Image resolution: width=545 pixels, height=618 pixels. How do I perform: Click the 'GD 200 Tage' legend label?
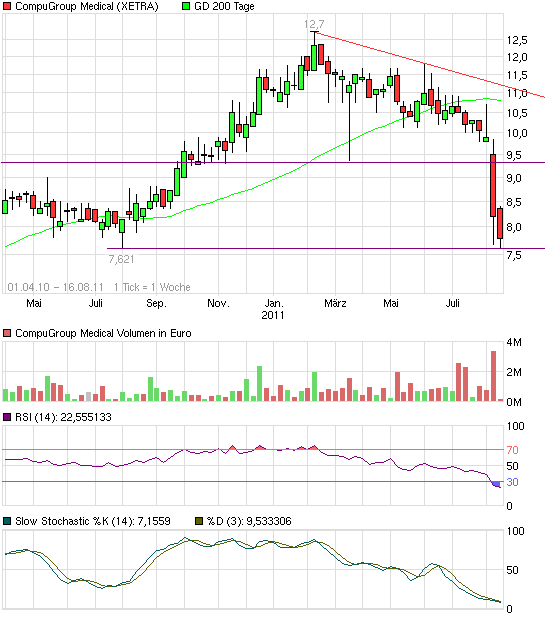point(224,6)
